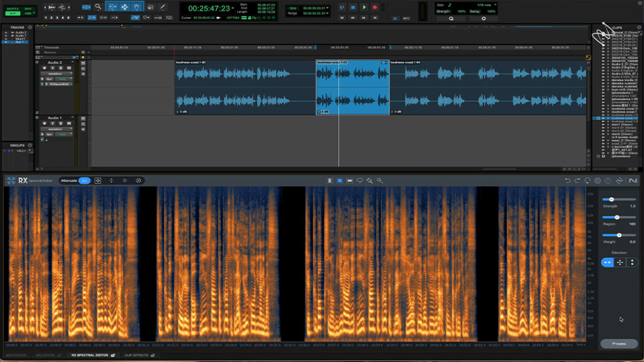Adjust the Strength slider in RX

pos(611,199)
